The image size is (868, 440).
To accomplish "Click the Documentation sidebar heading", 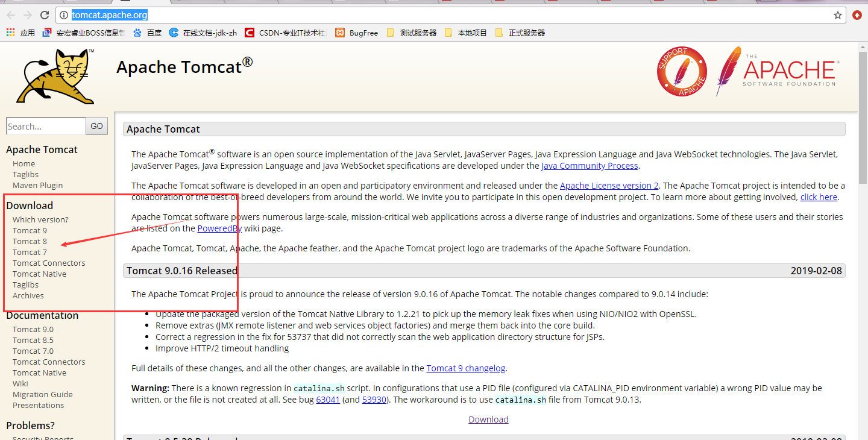I will point(42,315).
